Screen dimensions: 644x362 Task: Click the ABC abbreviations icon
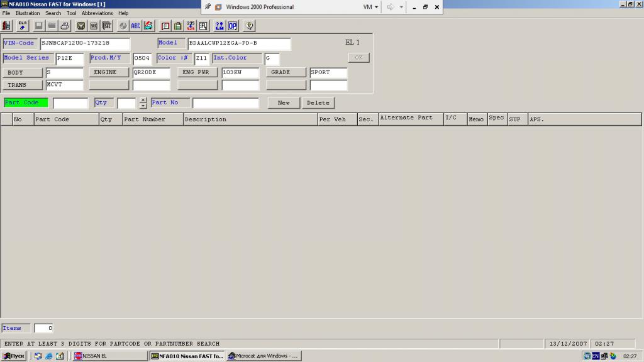click(x=136, y=26)
